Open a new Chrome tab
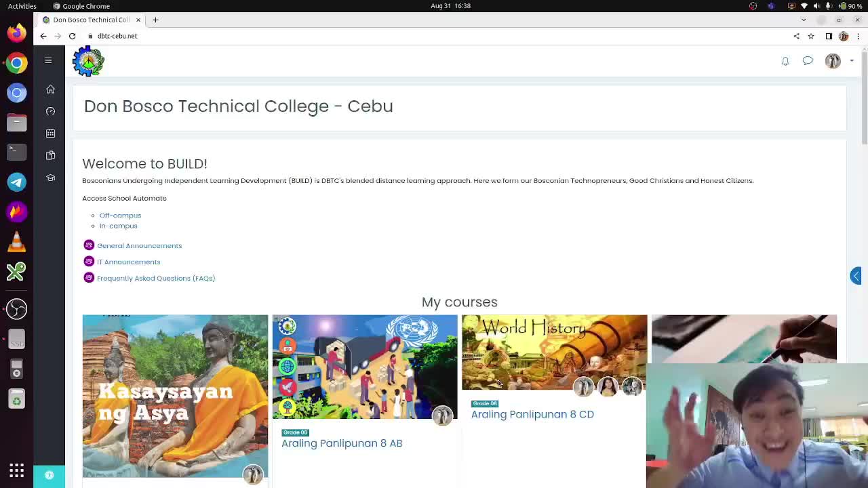 pos(155,20)
